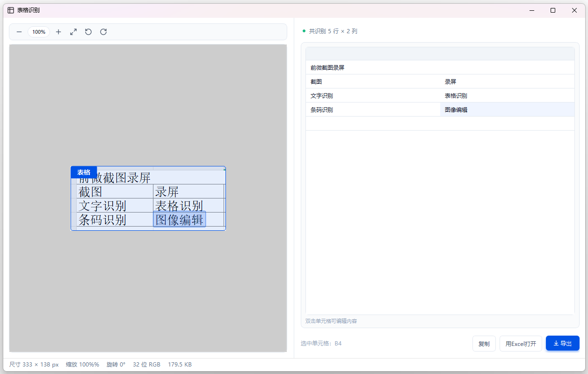Click the 文字识别 cell in the preview image

click(115, 205)
